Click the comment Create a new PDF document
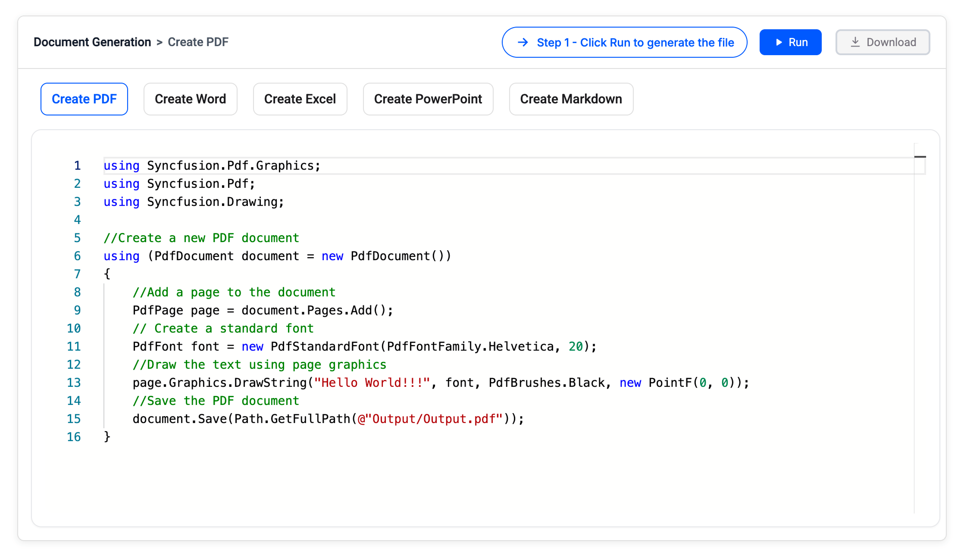The height and width of the screenshot is (560, 964). [201, 238]
